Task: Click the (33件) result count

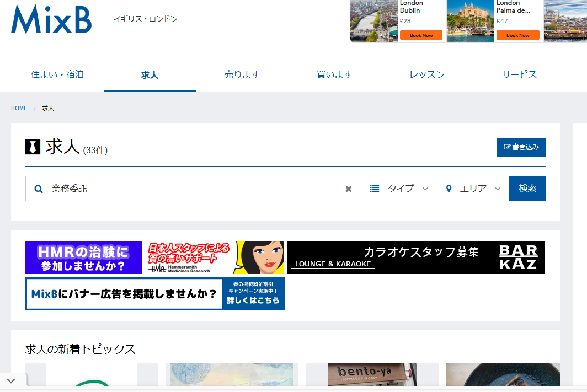Action: click(95, 150)
